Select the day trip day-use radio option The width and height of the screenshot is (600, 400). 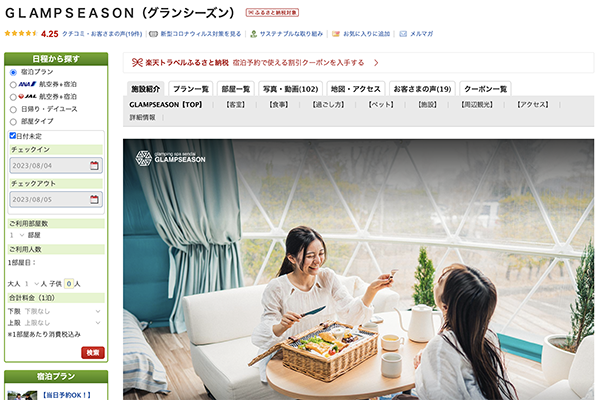[13, 109]
